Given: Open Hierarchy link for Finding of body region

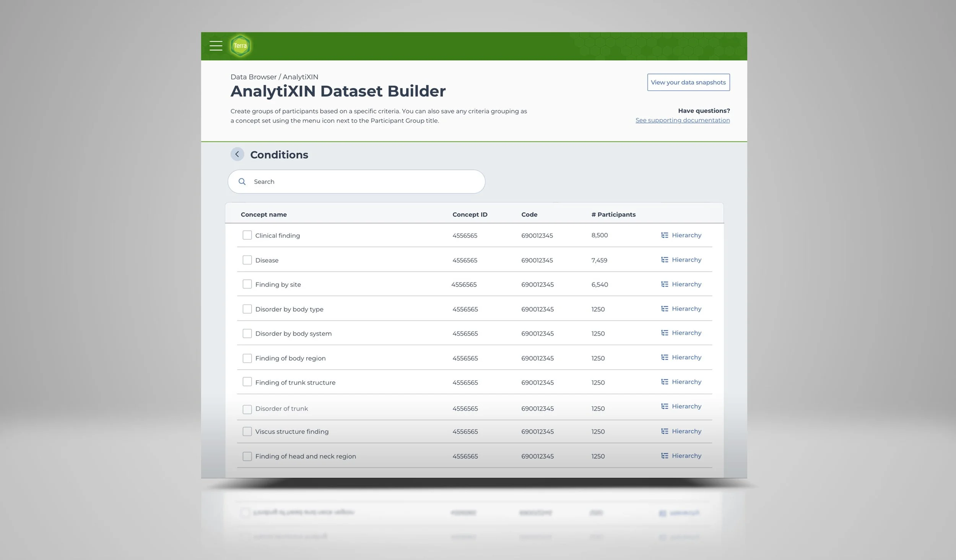Looking at the screenshot, I should 686,357.
